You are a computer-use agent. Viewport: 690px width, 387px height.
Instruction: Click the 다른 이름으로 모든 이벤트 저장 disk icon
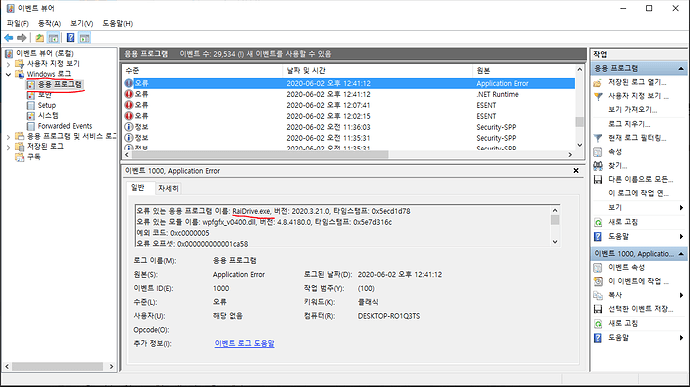pos(598,180)
